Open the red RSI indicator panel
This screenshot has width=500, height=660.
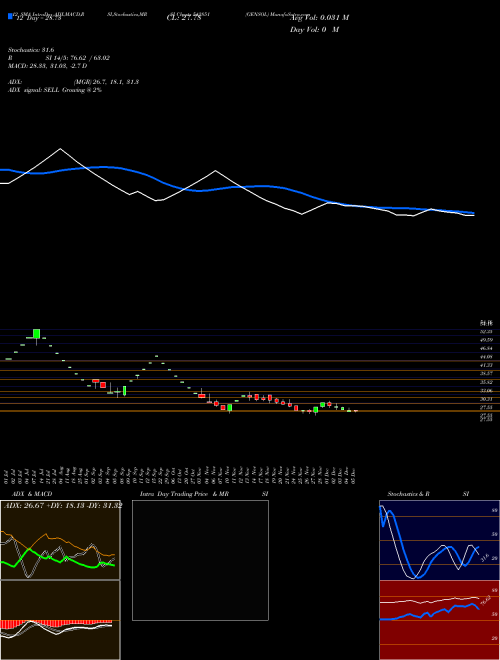coord(439,620)
